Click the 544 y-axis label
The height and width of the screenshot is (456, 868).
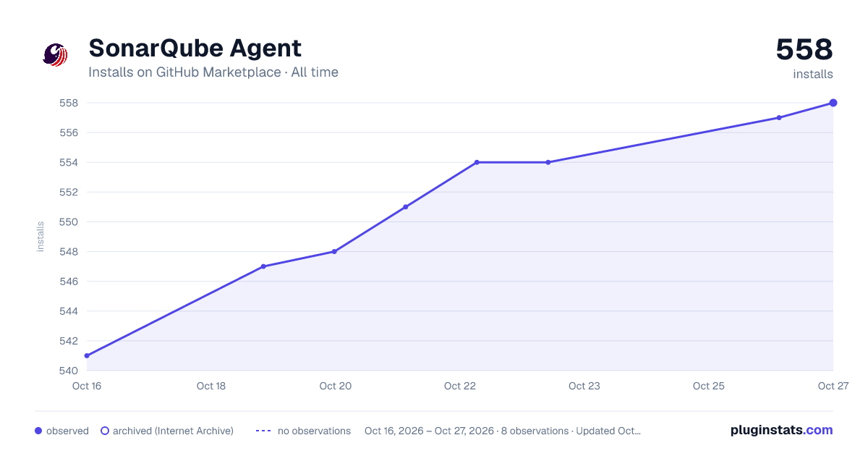pos(69,311)
